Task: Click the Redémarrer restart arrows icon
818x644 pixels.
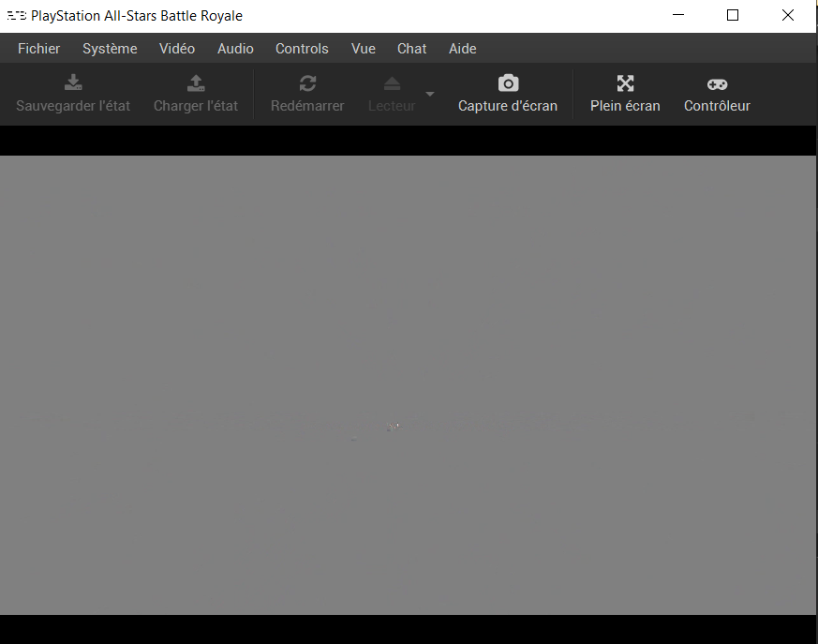Action: [307, 83]
